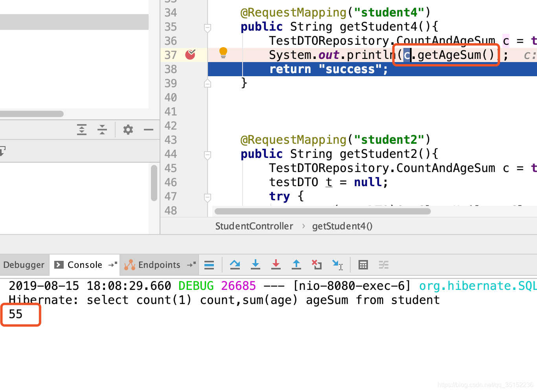Open the debugger settings gear
Screen dimensions: 537x392
pyautogui.click(x=128, y=130)
